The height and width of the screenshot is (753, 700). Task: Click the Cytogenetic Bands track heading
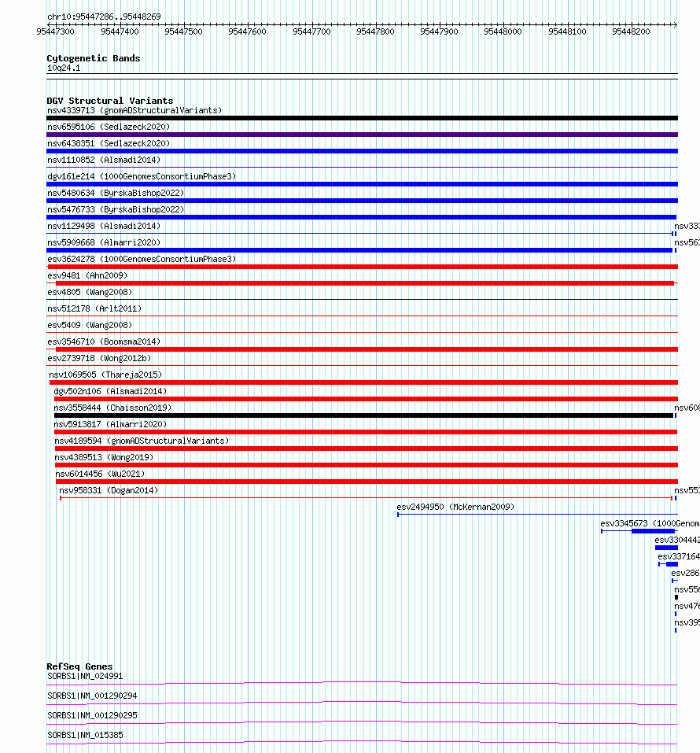(94, 58)
